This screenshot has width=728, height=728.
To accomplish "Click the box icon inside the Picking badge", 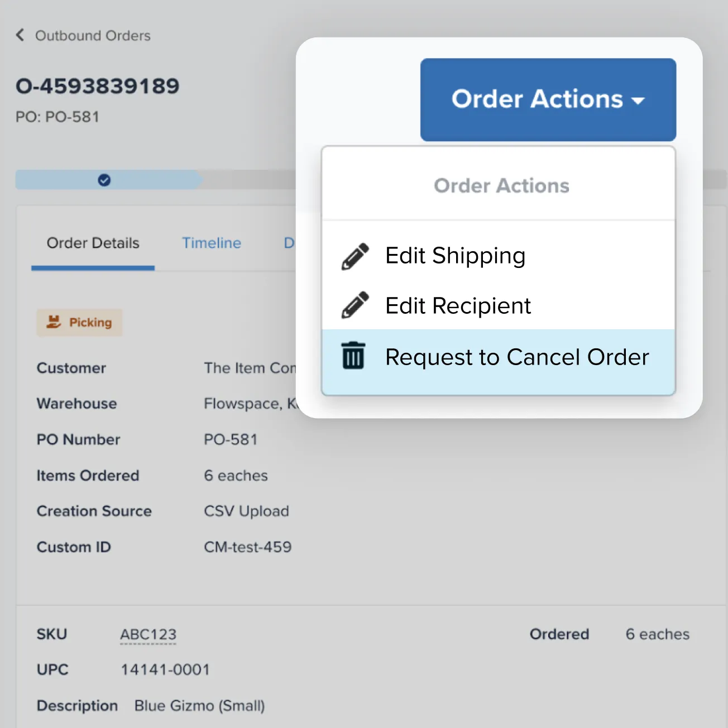I will pyautogui.click(x=54, y=322).
